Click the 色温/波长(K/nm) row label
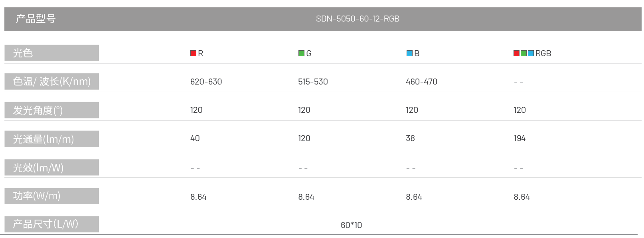 51,81
